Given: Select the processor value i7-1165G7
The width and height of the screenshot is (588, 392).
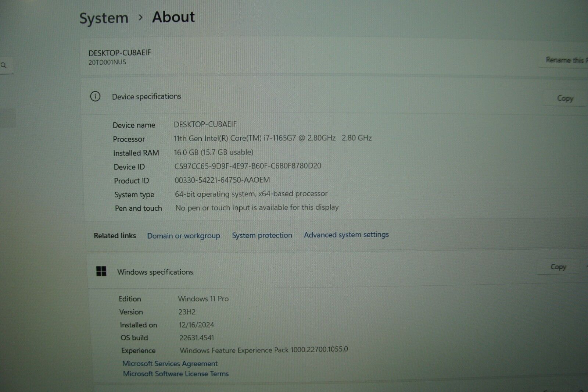Looking at the screenshot, I should 273,138.
